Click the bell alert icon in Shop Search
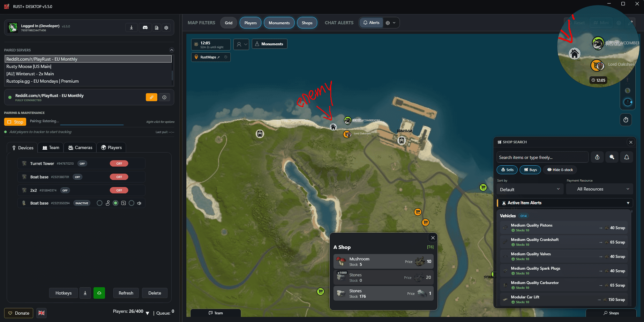 pos(626,157)
